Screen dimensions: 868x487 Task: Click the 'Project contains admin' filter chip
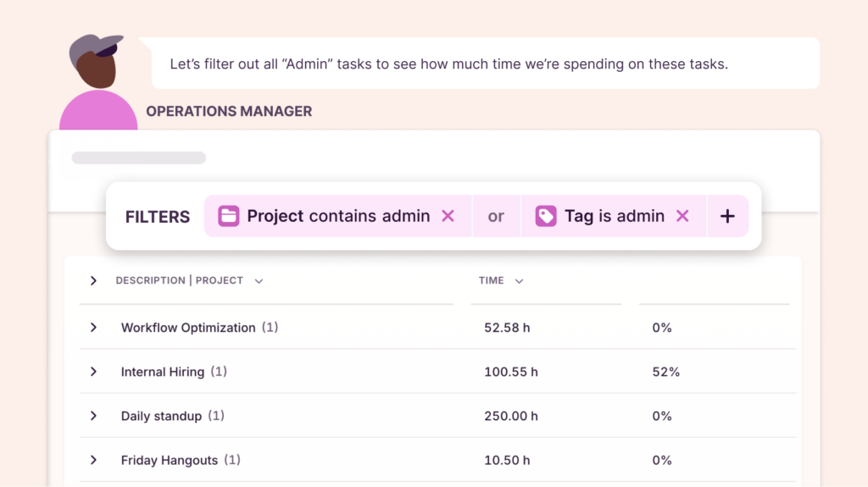338,216
